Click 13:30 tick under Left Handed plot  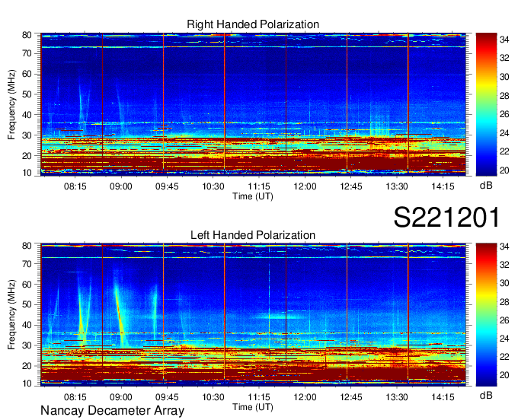coord(397,397)
